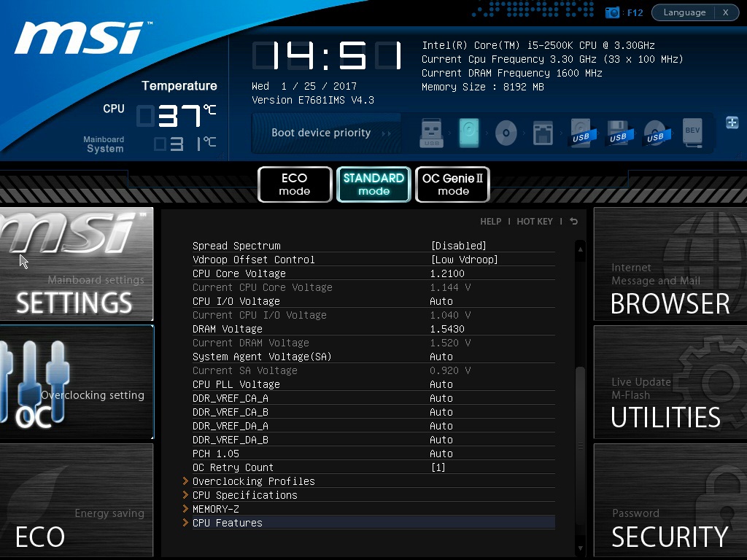Select DDR_VREF_CA_B Auto value
Screen dimensions: 747x560
441,411
